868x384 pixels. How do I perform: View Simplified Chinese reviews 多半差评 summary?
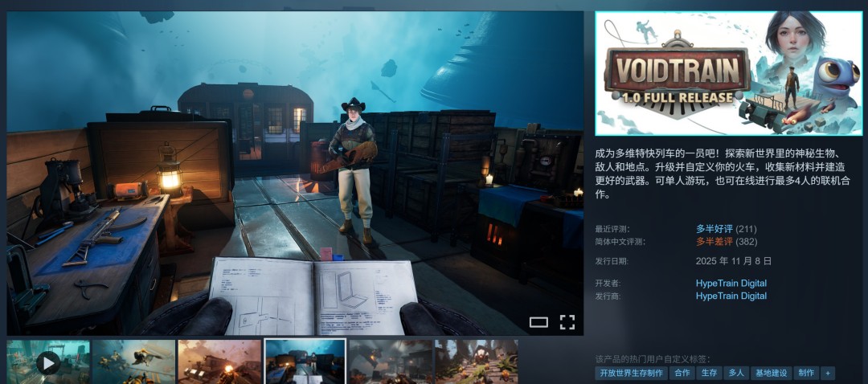(x=714, y=241)
